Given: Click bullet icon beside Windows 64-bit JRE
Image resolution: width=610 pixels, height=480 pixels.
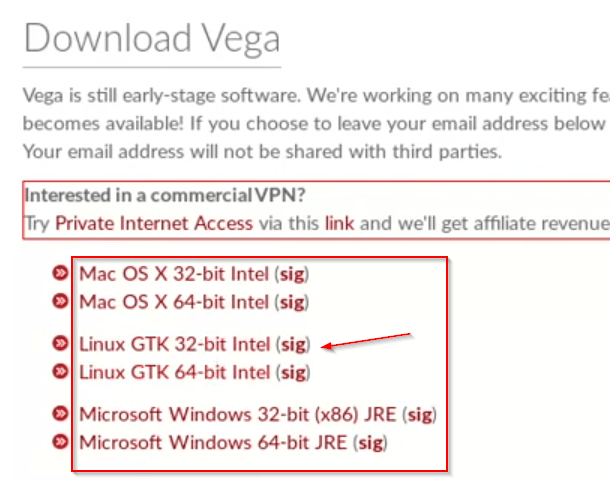Looking at the screenshot, I should pyautogui.click(x=60, y=442).
